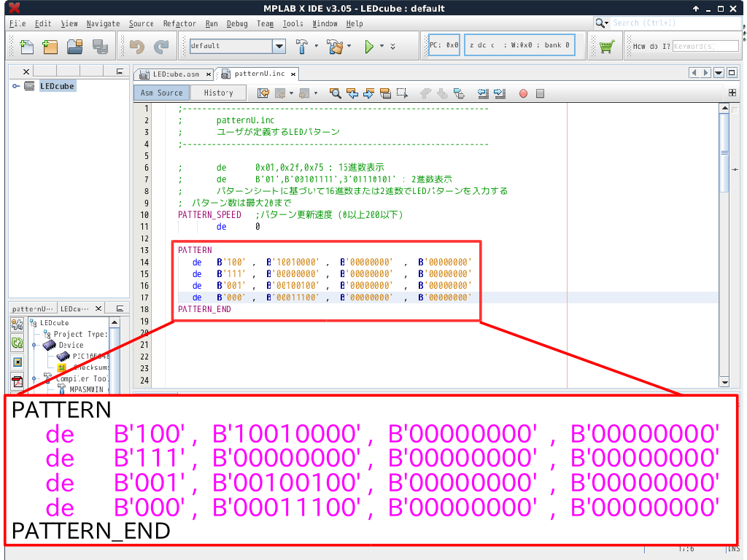Screen dimensions: 747x560
Task: Open the configuration combo box dropdown
Action: click(x=279, y=46)
